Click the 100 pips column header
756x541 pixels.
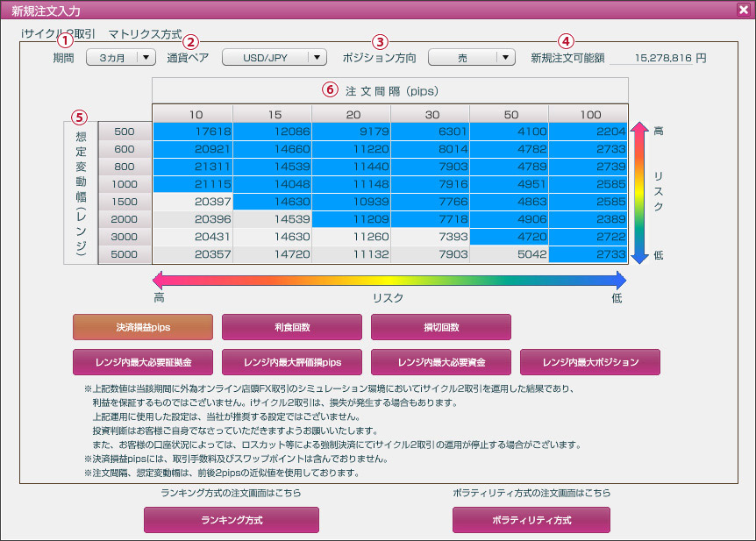[588, 115]
